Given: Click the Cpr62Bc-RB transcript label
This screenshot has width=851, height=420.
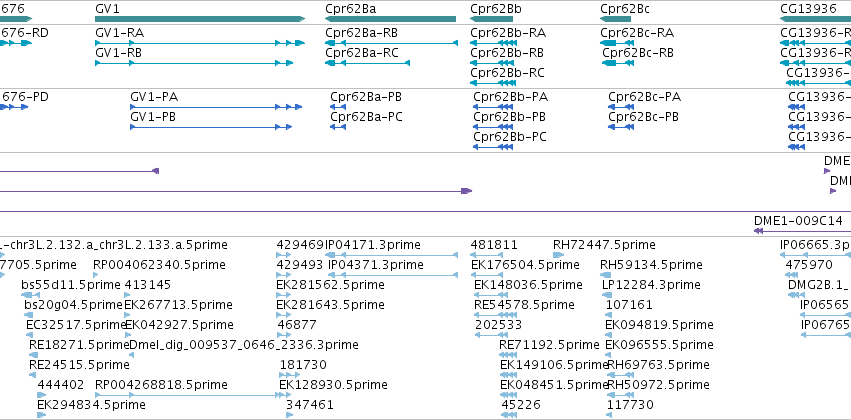Looking at the screenshot, I should pos(638,53).
